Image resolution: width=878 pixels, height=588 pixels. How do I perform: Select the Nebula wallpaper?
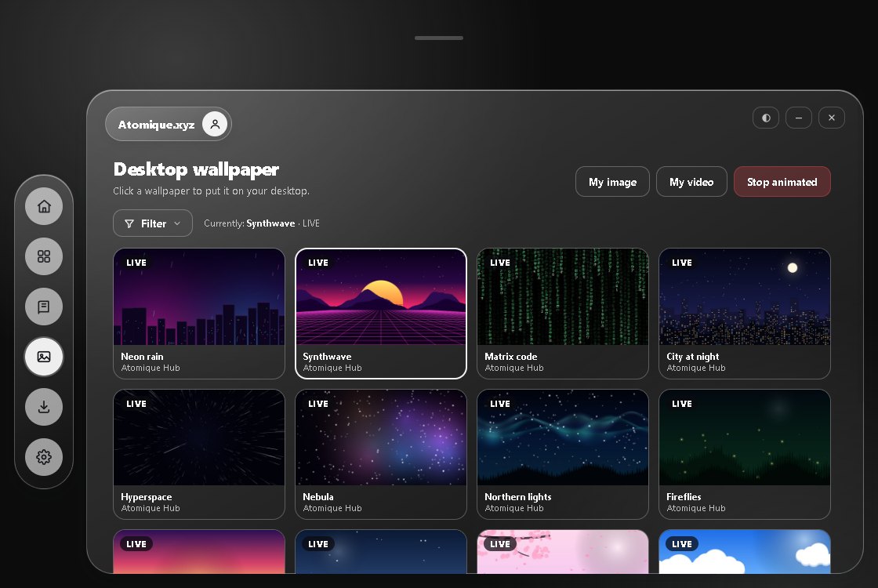(381, 454)
